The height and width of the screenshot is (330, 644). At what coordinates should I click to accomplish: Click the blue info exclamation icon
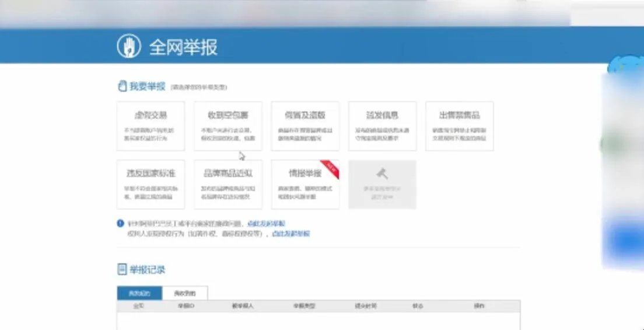point(120,224)
